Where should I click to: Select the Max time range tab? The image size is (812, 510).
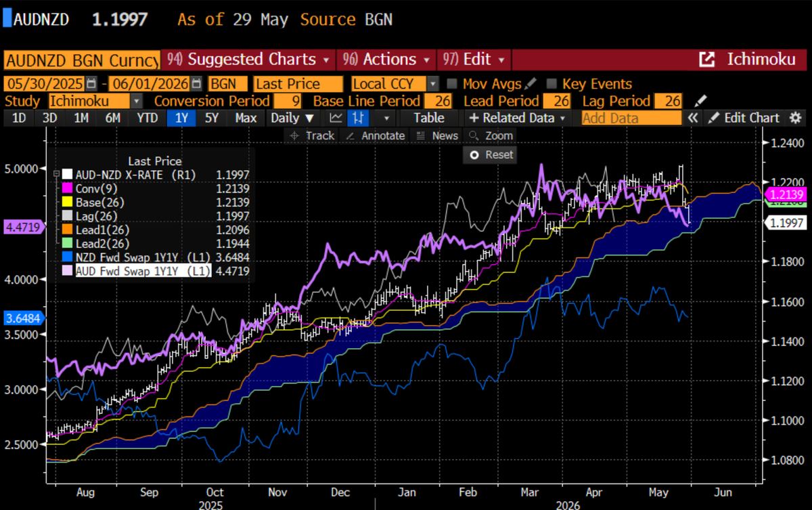pyautogui.click(x=246, y=118)
